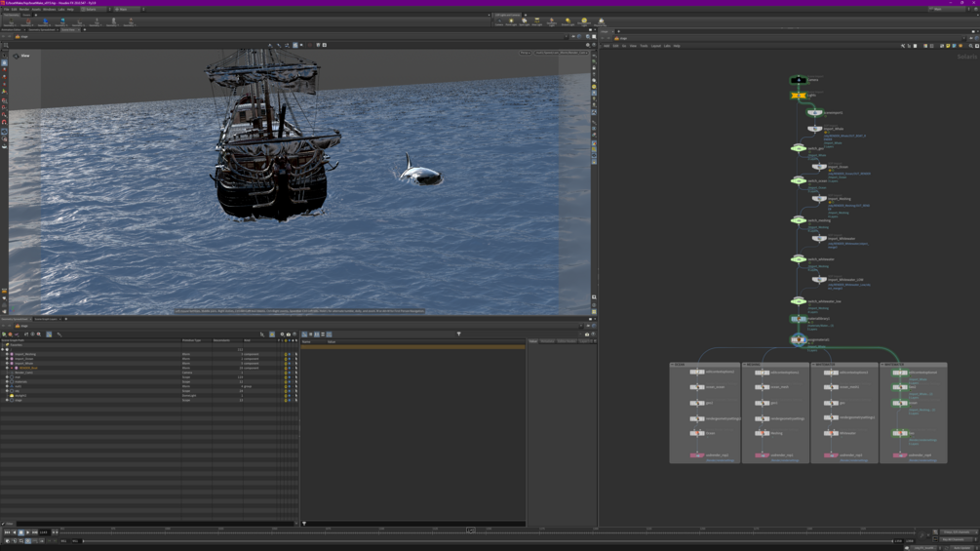Switch to the Scene Graph Layers tab
This screenshot has height=551, width=980.
point(46,319)
